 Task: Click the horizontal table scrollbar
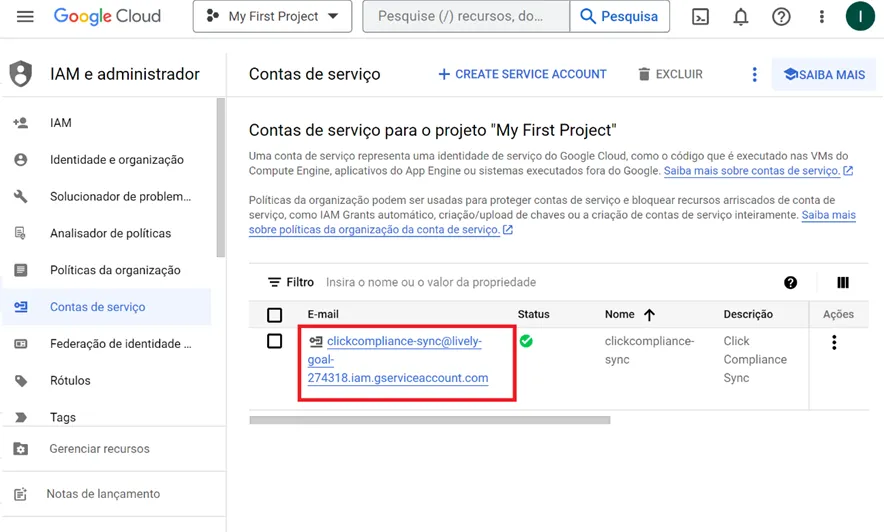430,420
